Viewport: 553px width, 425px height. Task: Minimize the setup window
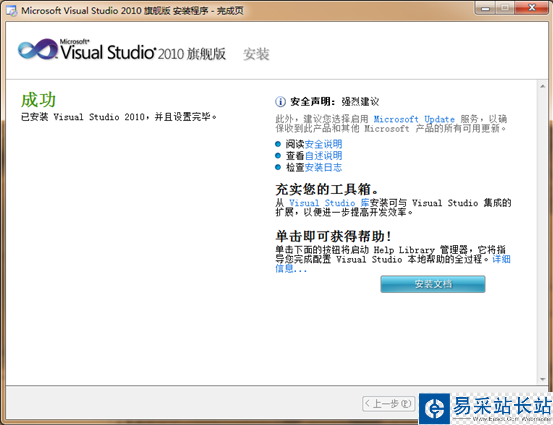coord(486,8)
